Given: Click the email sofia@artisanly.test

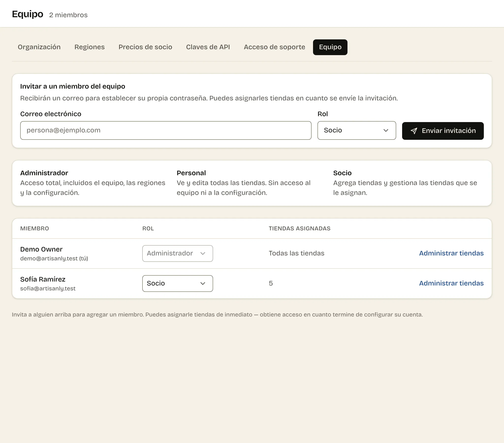Looking at the screenshot, I should pos(48,288).
